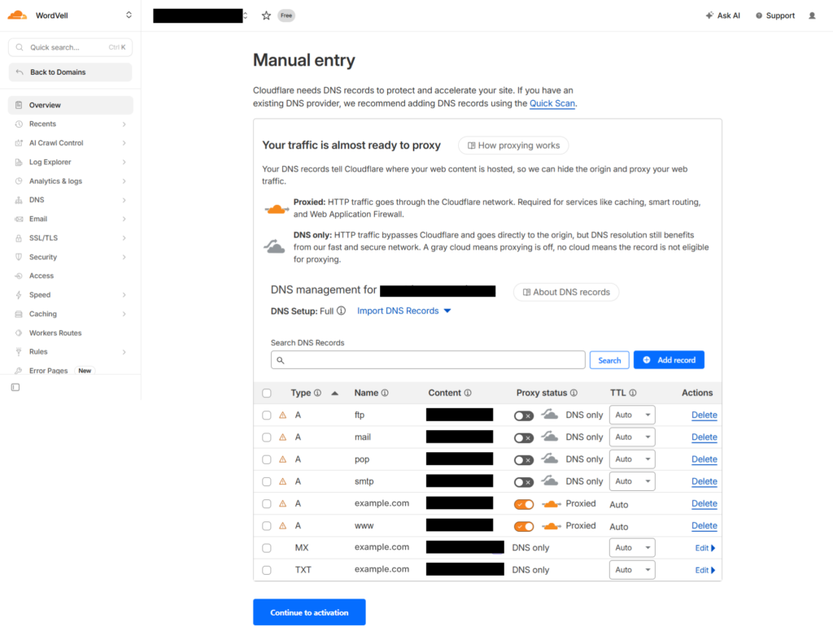Enable the proxy toggle for the mail record
Screen dimensions: 833x644
(524, 437)
